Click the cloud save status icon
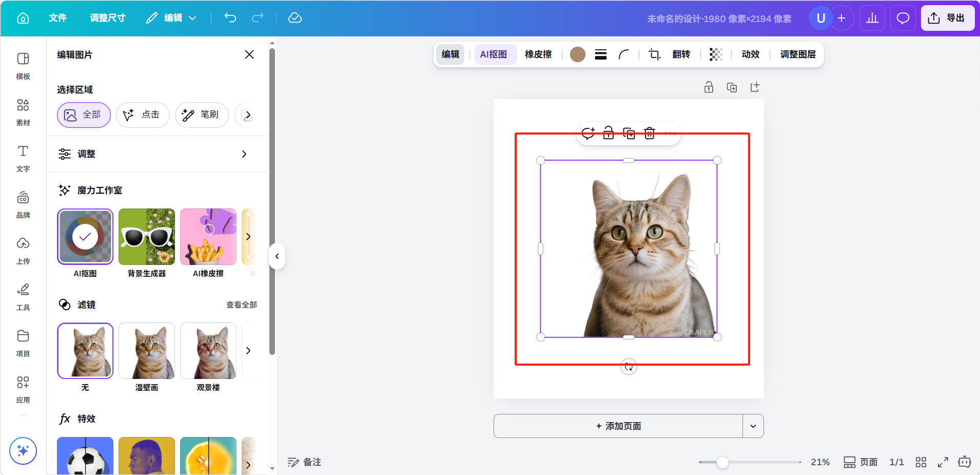The height and width of the screenshot is (475, 980). [x=295, y=18]
